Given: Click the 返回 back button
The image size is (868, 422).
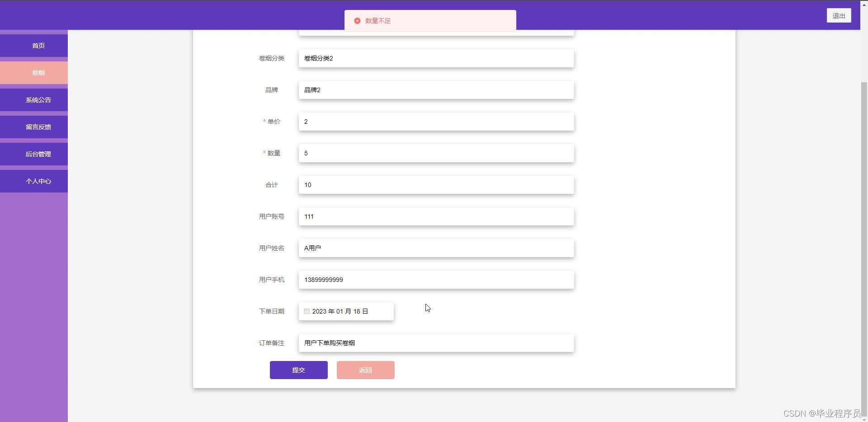Looking at the screenshot, I should 366,370.
